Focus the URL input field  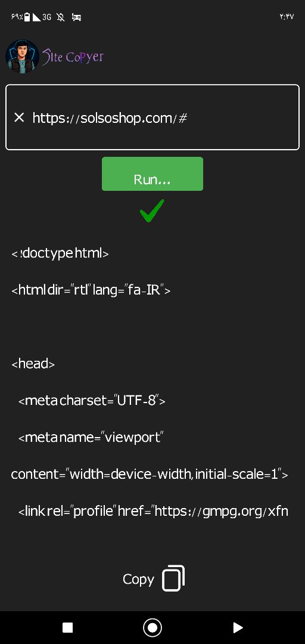[x=152, y=117]
